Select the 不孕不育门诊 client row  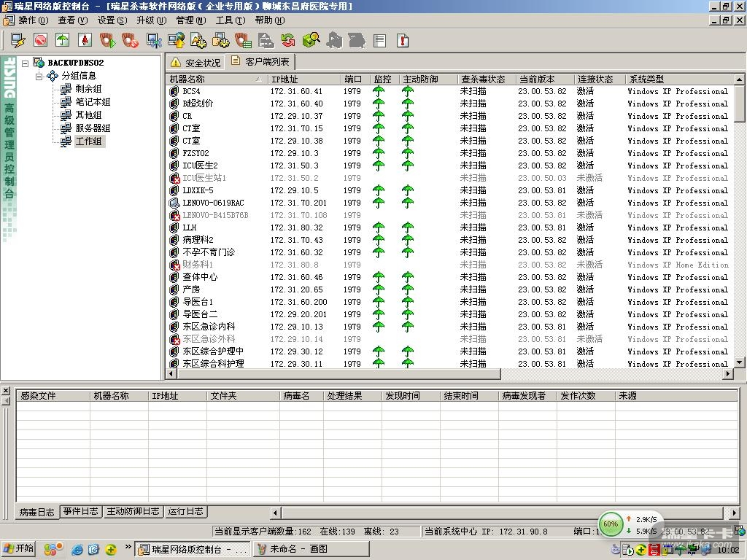point(449,252)
